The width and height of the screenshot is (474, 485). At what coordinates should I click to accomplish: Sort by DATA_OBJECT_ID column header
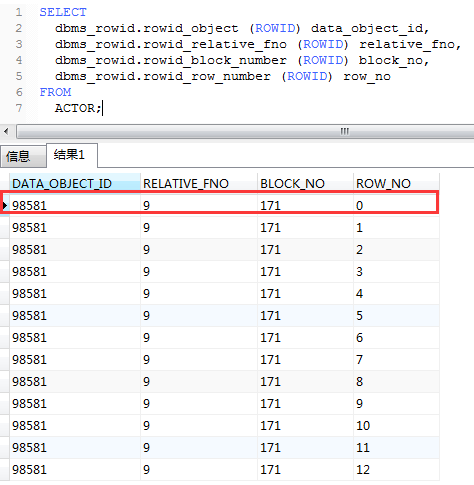(75, 183)
